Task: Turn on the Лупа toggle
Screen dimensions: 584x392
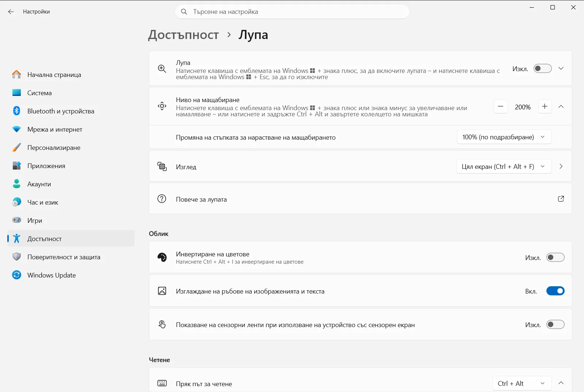Action: coord(543,69)
